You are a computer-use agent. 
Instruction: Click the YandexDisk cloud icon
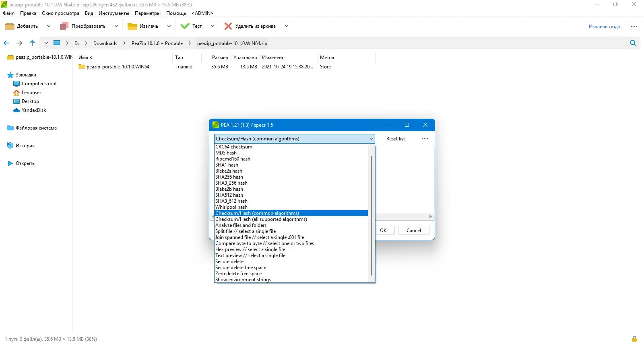(17, 110)
